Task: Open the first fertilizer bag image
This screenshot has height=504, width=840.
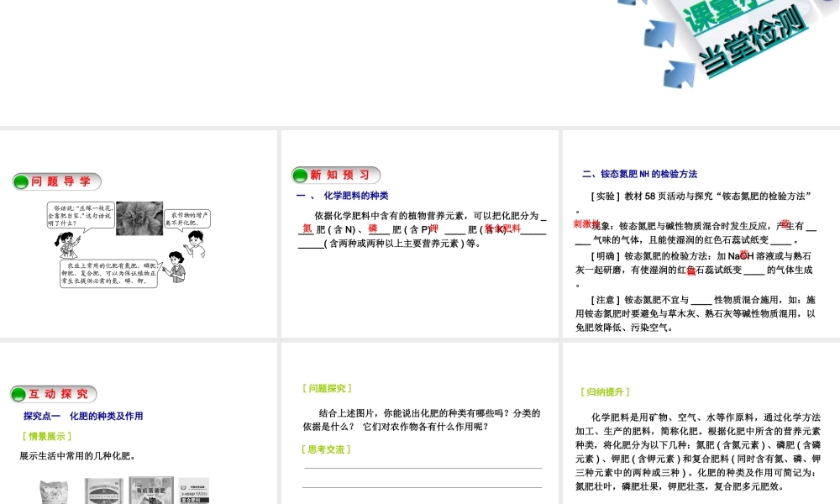Action: click(x=54, y=492)
